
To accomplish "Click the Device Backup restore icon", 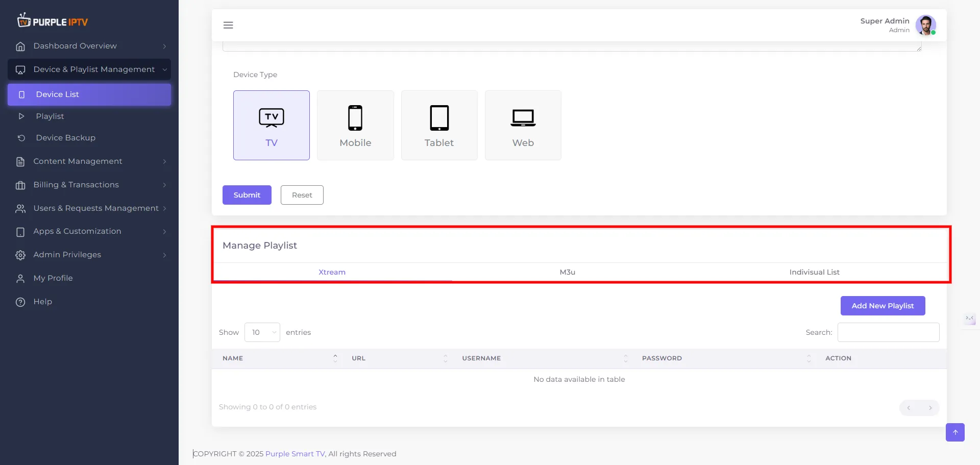I will [x=21, y=138].
